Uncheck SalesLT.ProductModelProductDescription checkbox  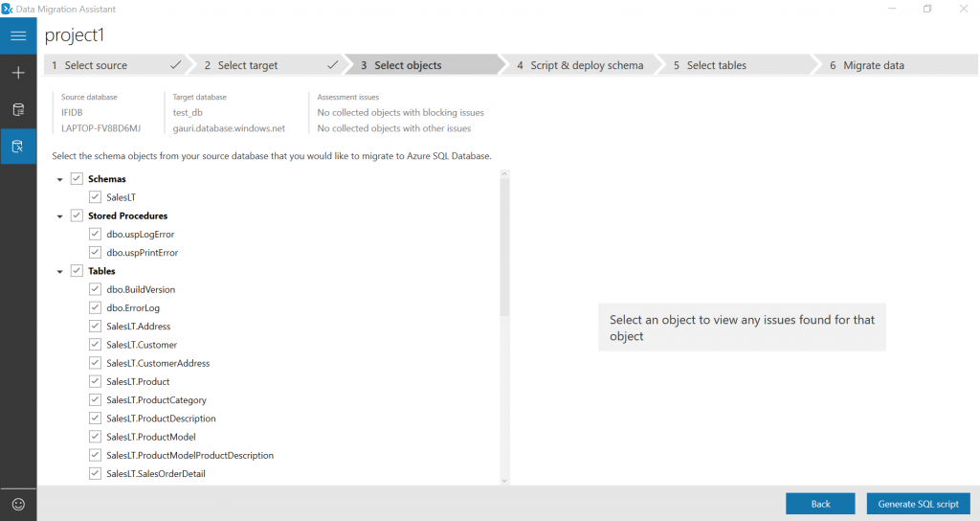tap(95, 455)
